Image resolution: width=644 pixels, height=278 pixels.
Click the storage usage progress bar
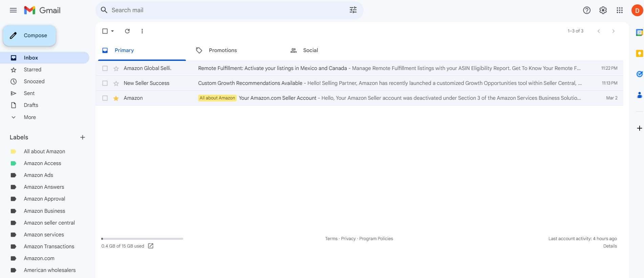pyautogui.click(x=142, y=239)
